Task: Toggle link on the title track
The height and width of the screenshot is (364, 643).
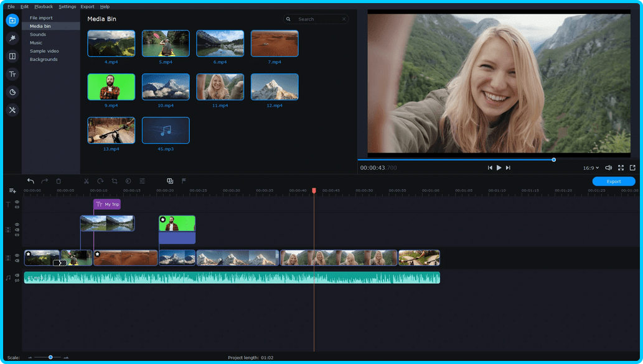Action: click(17, 207)
